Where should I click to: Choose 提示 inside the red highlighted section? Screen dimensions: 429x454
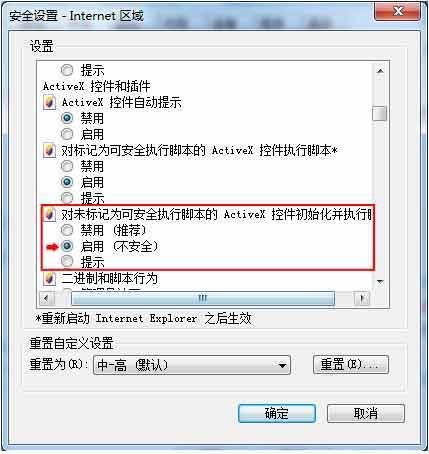tap(67, 261)
